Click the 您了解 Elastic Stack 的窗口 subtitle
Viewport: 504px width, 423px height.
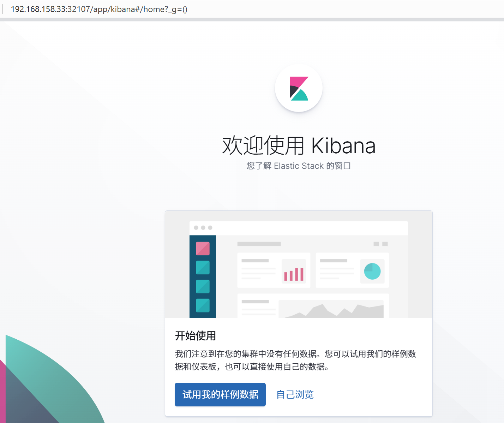point(299,166)
